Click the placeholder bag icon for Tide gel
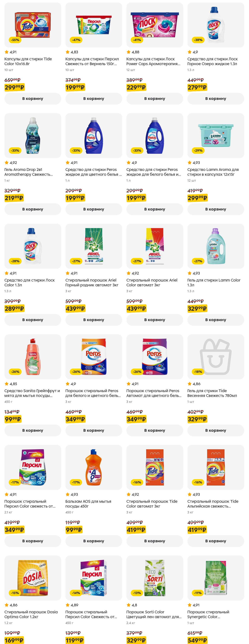The height and width of the screenshot is (644, 249). click(x=215, y=357)
